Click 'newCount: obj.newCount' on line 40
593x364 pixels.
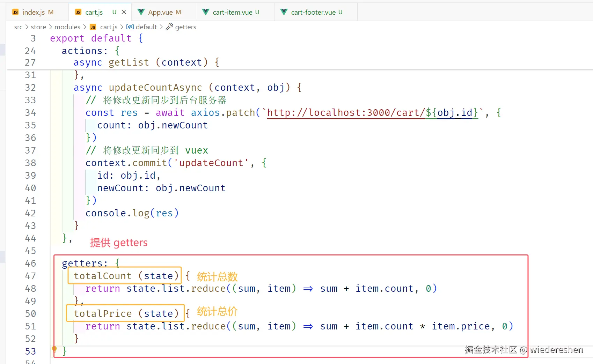pyautogui.click(x=161, y=188)
